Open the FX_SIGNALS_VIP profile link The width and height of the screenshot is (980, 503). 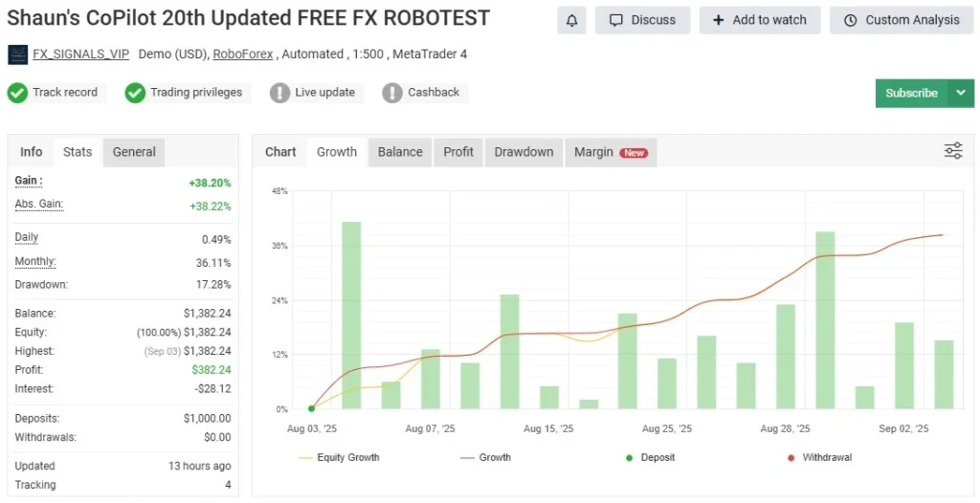pos(80,54)
